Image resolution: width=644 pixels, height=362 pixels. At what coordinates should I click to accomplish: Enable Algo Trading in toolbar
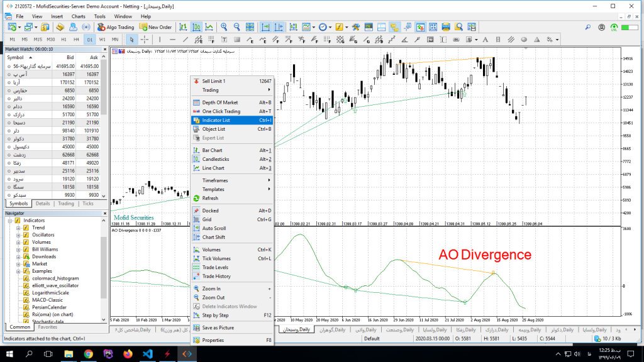pos(115,27)
